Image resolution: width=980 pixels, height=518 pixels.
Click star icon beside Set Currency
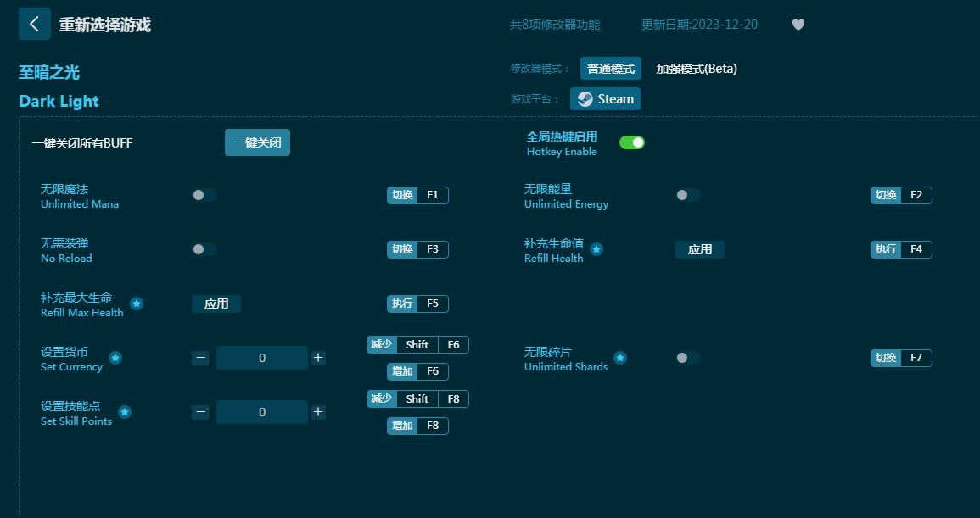tap(115, 358)
